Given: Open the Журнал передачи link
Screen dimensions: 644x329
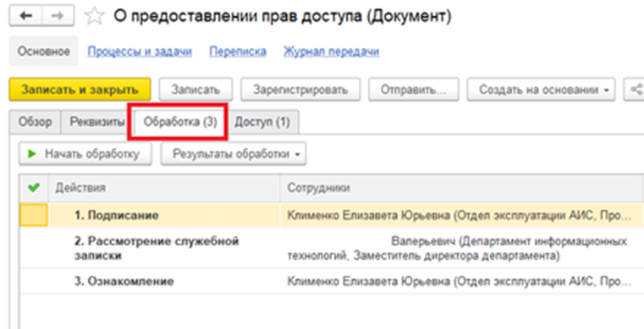Looking at the screenshot, I should coord(331,52).
